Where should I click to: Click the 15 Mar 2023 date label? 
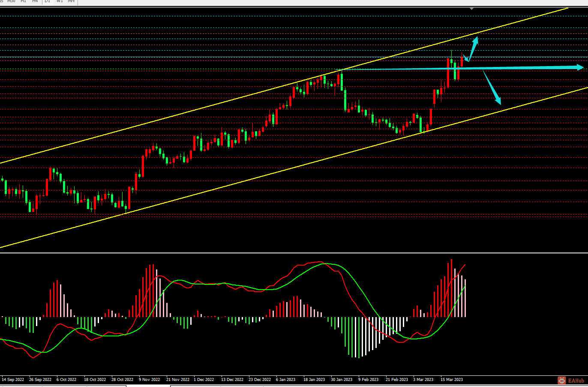452,379
